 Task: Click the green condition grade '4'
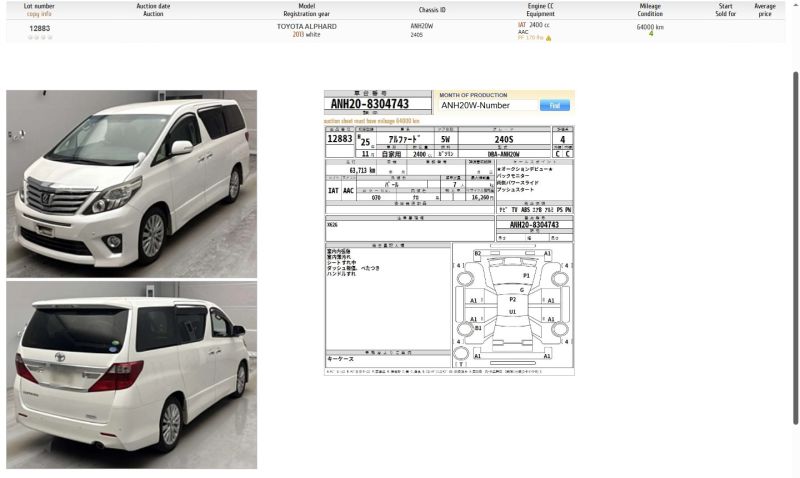point(651,34)
